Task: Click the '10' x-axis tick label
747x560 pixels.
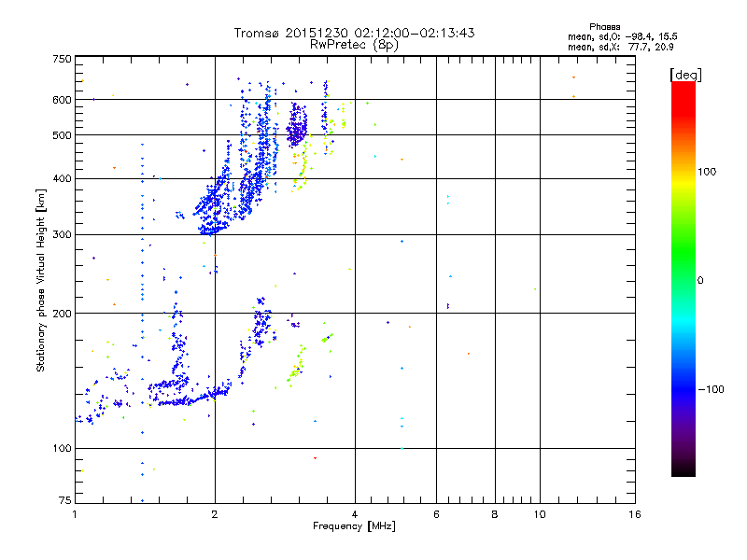Action: [x=540, y=514]
